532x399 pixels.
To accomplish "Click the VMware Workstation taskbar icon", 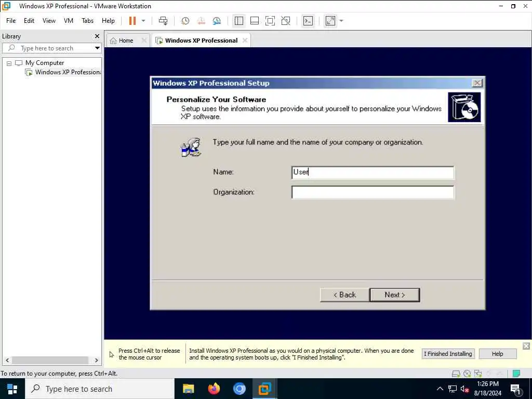I will tap(264, 389).
